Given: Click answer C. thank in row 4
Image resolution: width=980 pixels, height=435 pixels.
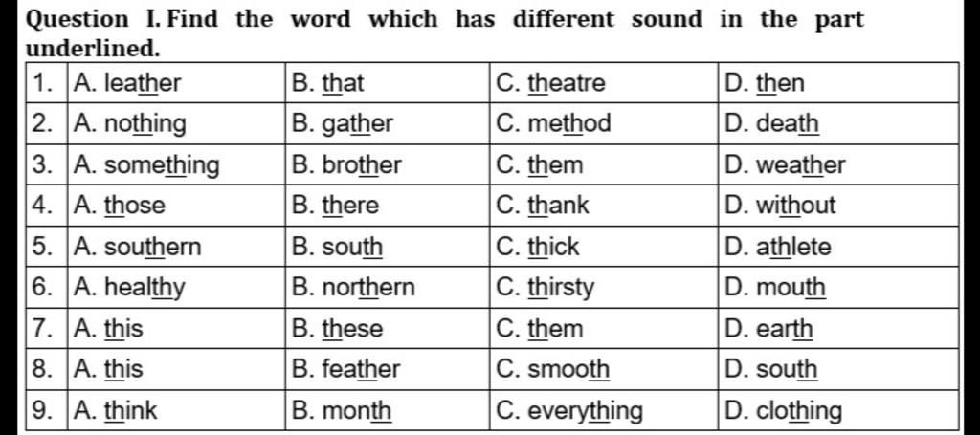Looking at the screenshot, I should pos(543,206).
